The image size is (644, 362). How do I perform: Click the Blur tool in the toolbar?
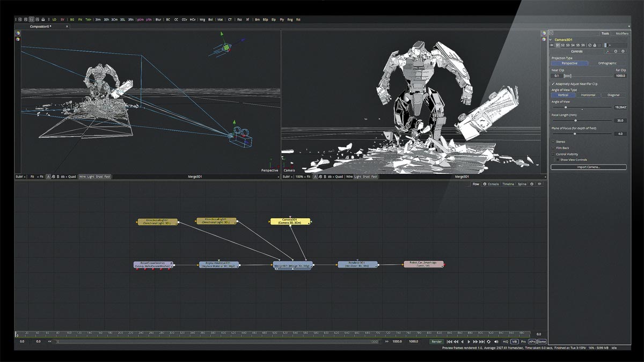tap(158, 19)
